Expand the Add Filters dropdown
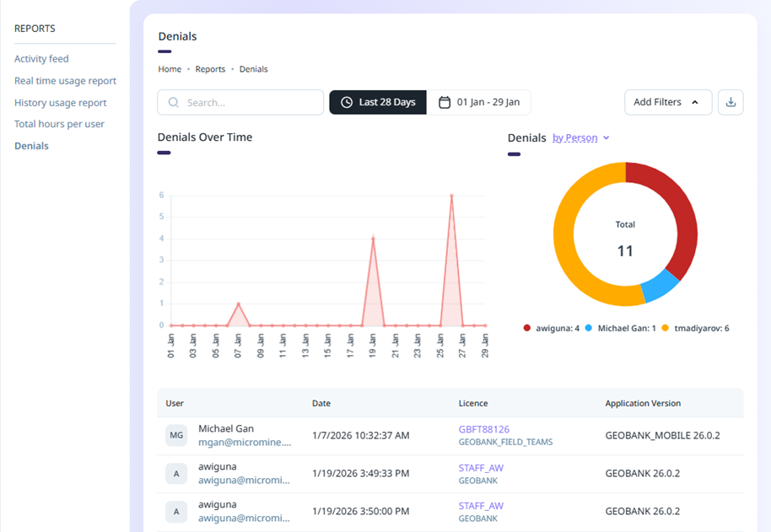This screenshot has height=532, width=771. click(x=668, y=102)
